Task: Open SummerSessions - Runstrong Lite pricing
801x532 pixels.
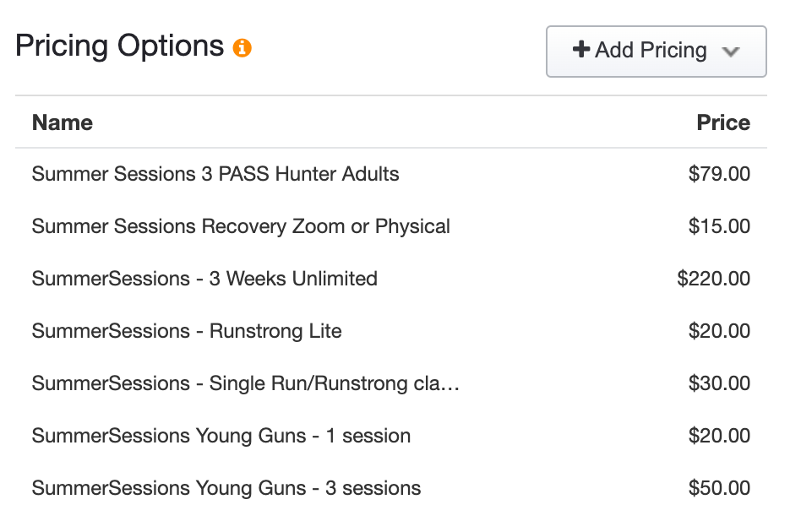Action: (x=187, y=331)
